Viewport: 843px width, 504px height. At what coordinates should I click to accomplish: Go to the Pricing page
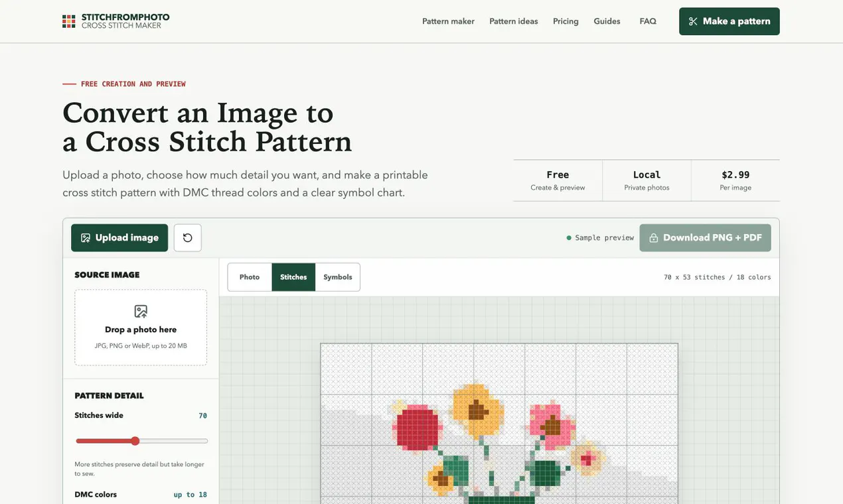point(566,21)
